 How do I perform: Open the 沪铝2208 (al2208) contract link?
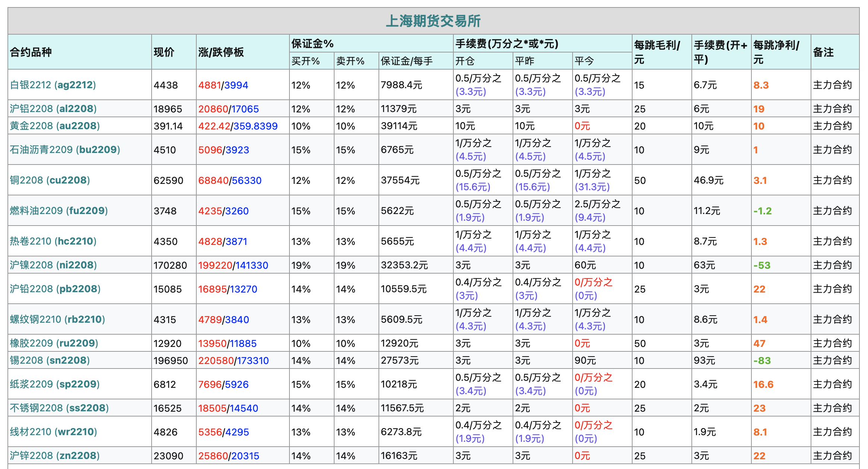(x=53, y=109)
